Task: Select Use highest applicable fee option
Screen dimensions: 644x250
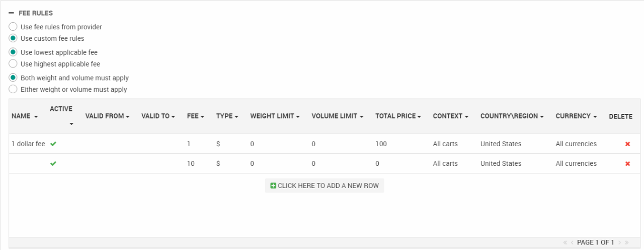Action: coord(13,64)
